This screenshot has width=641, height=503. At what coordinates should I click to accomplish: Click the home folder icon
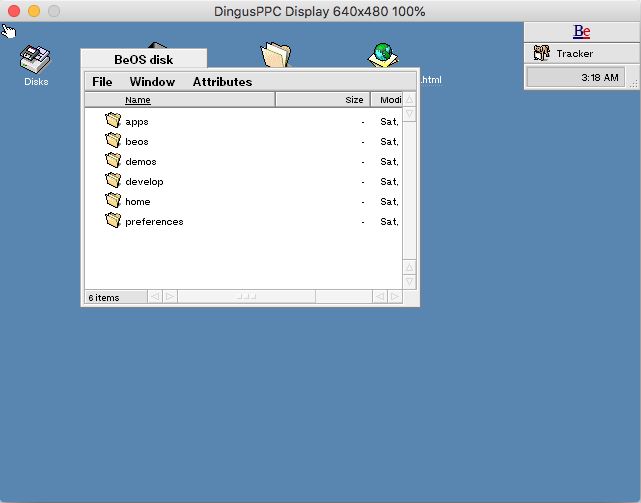click(113, 201)
